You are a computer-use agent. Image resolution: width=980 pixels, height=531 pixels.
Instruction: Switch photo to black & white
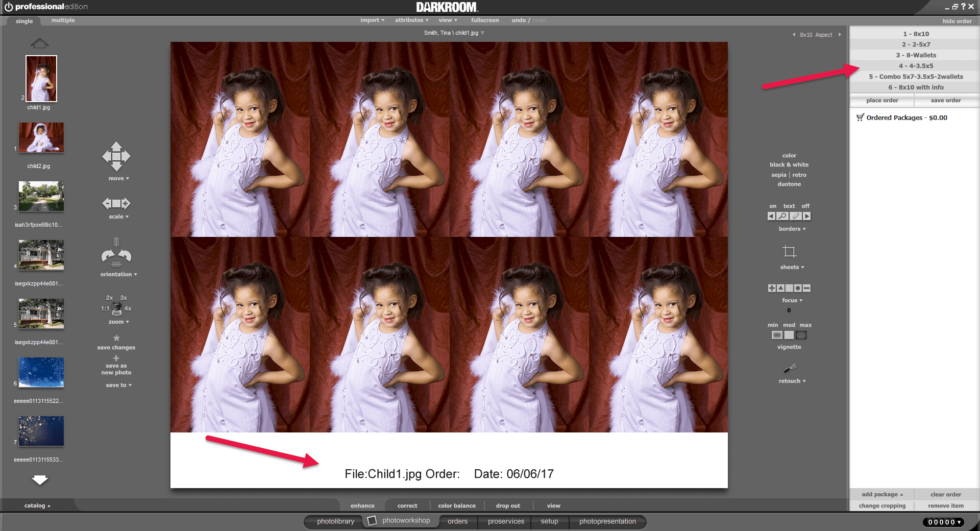pyautogui.click(x=789, y=164)
